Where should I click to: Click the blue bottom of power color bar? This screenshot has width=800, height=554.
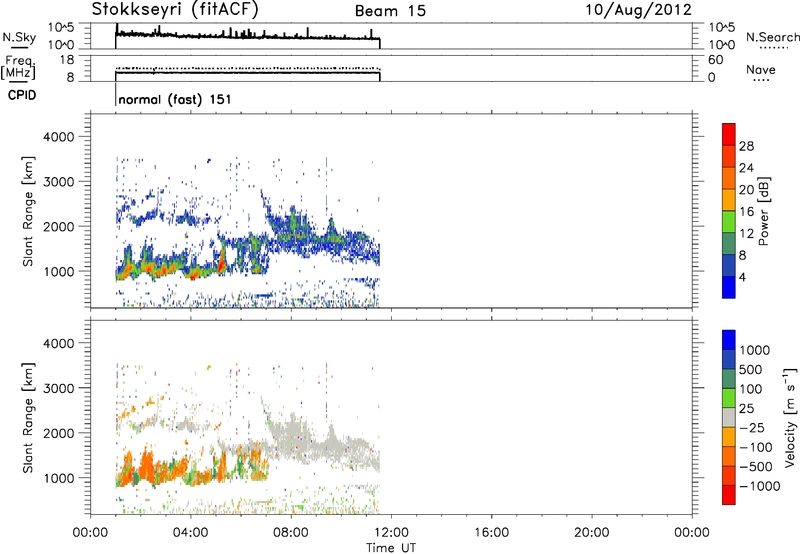[x=729, y=287]
